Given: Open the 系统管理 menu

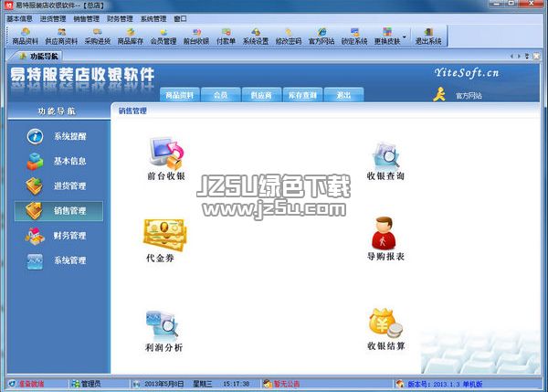Looking at the screenshot, I should pyautogui.click(x=153, y=19).
